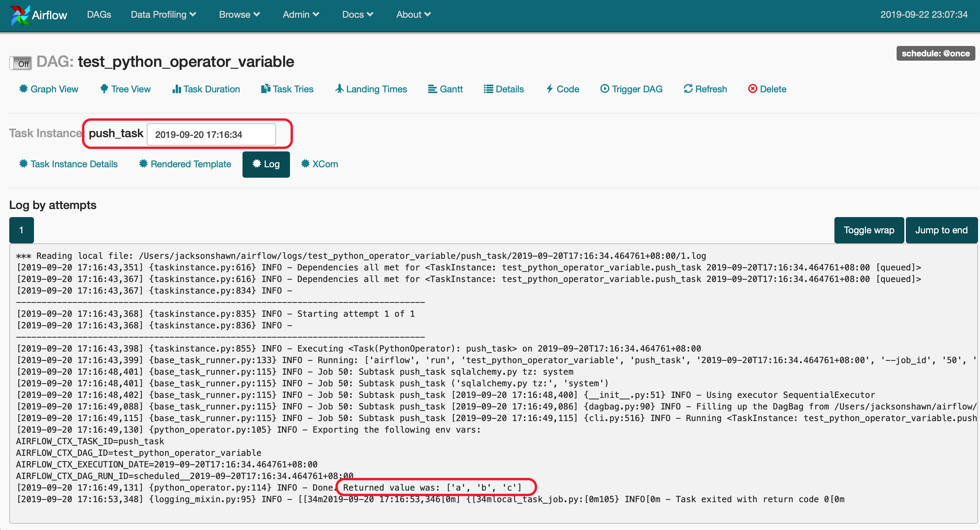The height and width of the screenshot is (530, 980).
Task: Toggle the DAG Off switch on
Action: point(20,63)
